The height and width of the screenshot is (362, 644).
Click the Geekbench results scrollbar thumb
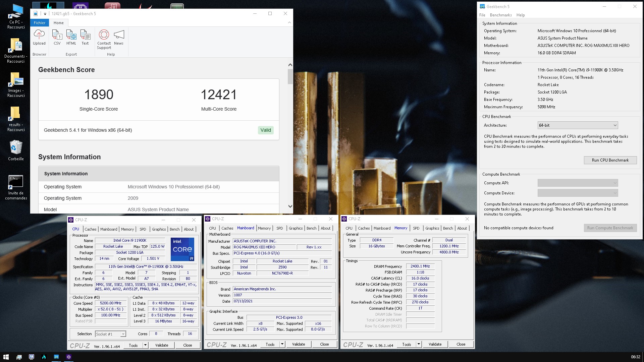click(290, 76)
